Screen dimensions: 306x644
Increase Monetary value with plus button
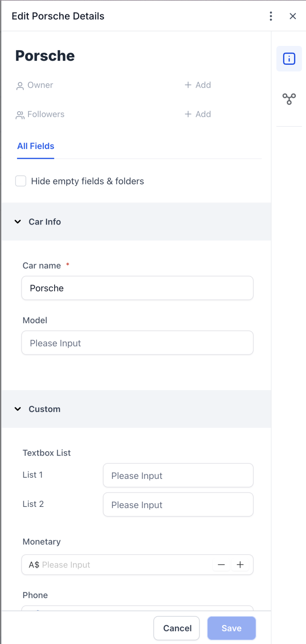pos(240,565)
